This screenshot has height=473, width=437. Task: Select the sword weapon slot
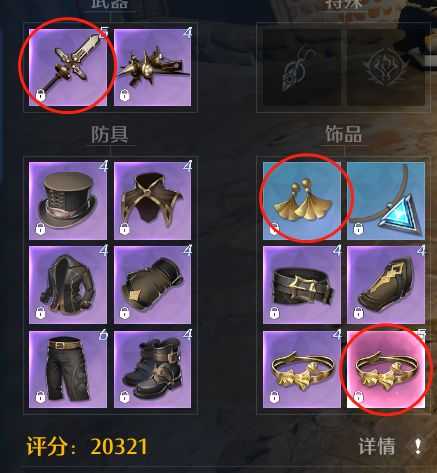pos(68,67)
